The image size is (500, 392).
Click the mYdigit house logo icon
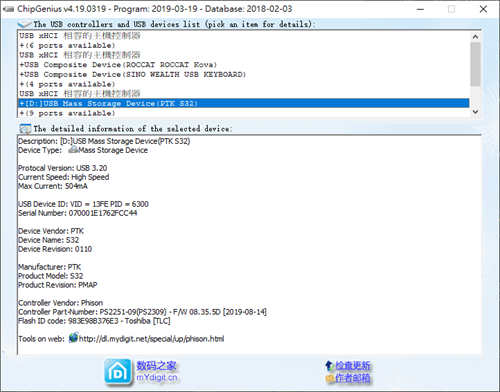118,371
